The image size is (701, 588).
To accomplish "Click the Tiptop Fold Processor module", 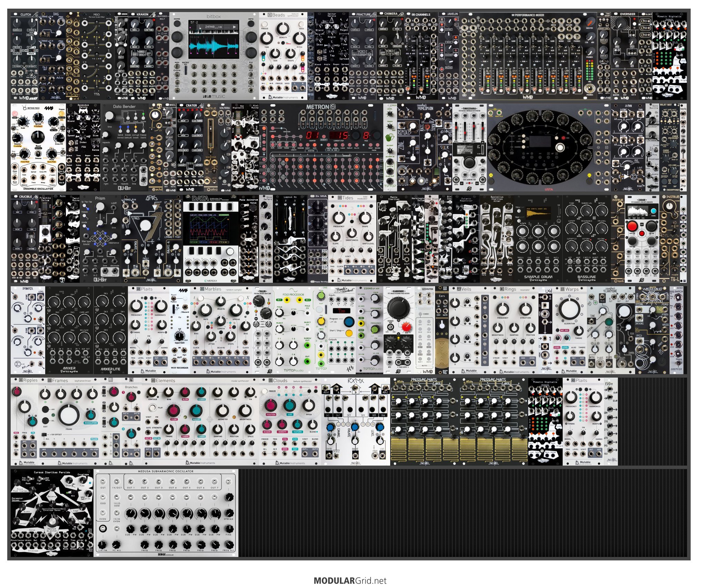I will [294, 330].
